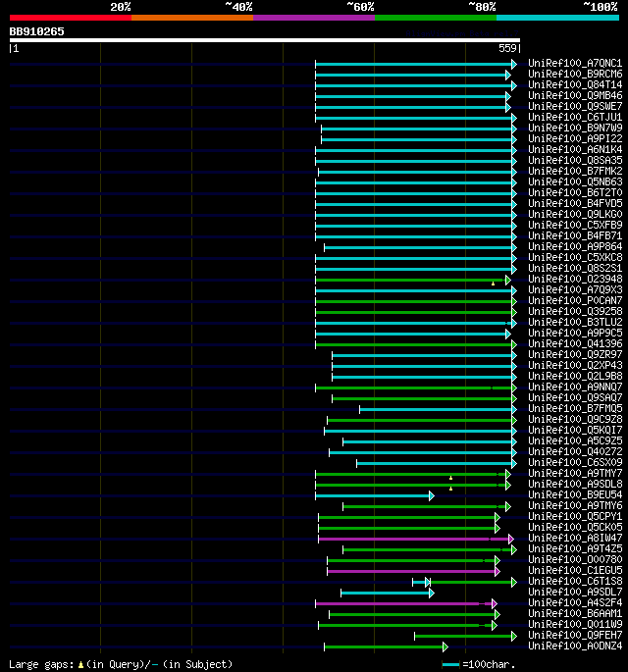Pick the UniRef100_B9EU54 hit name

pos(575,494)
